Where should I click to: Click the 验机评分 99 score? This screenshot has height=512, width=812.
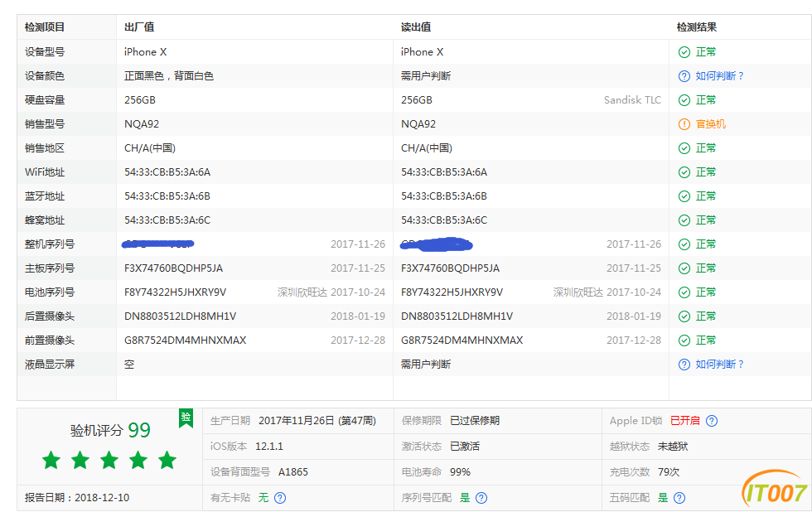click(110, 430)
